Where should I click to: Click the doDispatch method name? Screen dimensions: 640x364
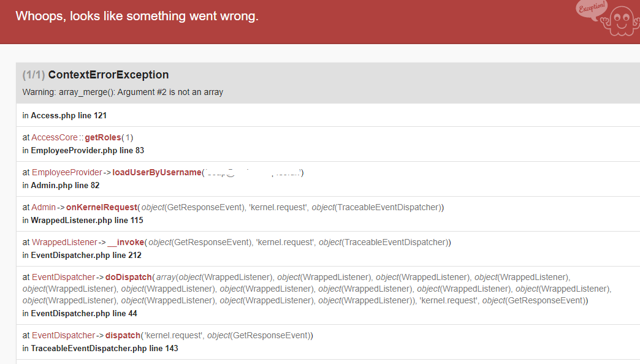[128, 277]
